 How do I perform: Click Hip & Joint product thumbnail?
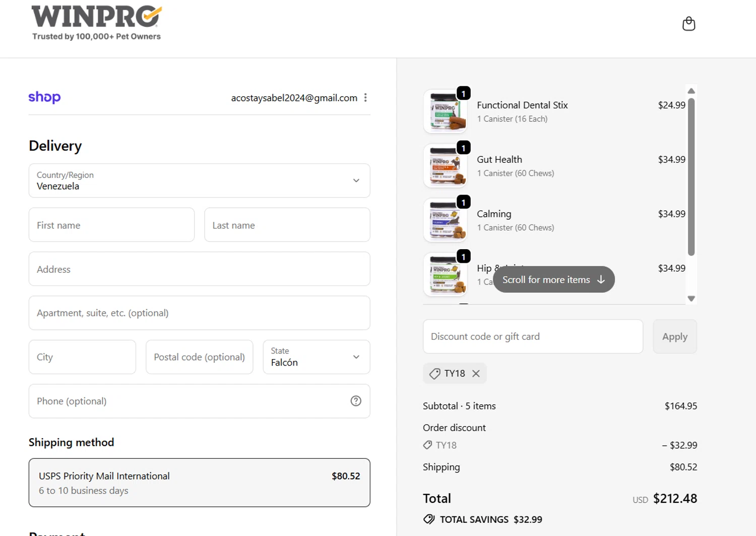tap(446, 275)
